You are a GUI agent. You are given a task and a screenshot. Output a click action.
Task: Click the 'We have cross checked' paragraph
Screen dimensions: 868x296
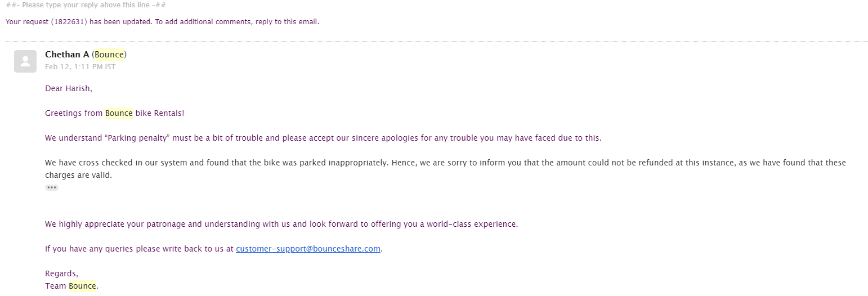coord(445,169)
